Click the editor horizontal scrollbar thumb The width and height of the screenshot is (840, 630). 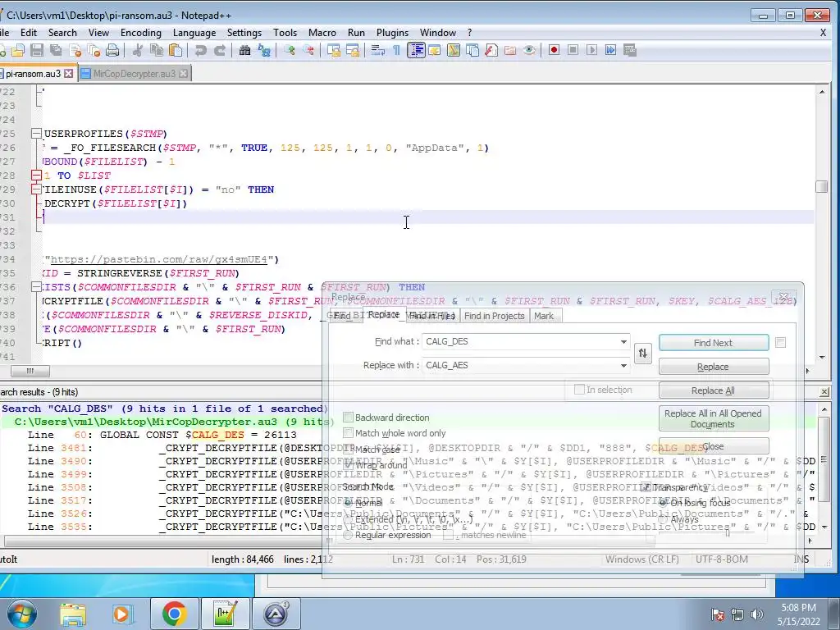(x=30, y=371)
